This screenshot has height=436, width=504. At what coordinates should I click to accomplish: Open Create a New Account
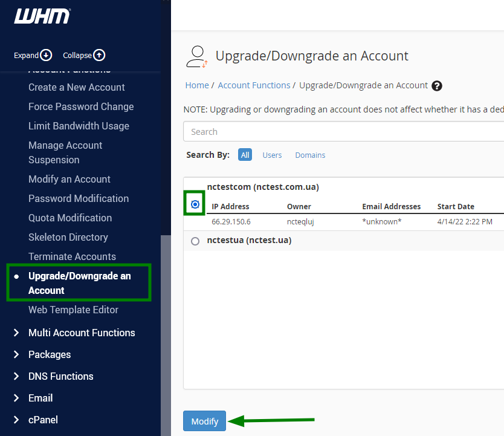77,87
